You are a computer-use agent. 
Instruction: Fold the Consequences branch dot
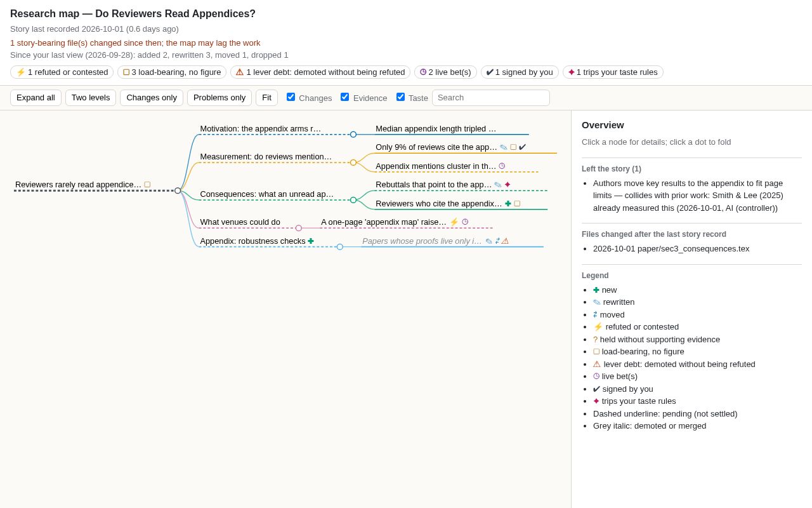[x=353, y=200]
